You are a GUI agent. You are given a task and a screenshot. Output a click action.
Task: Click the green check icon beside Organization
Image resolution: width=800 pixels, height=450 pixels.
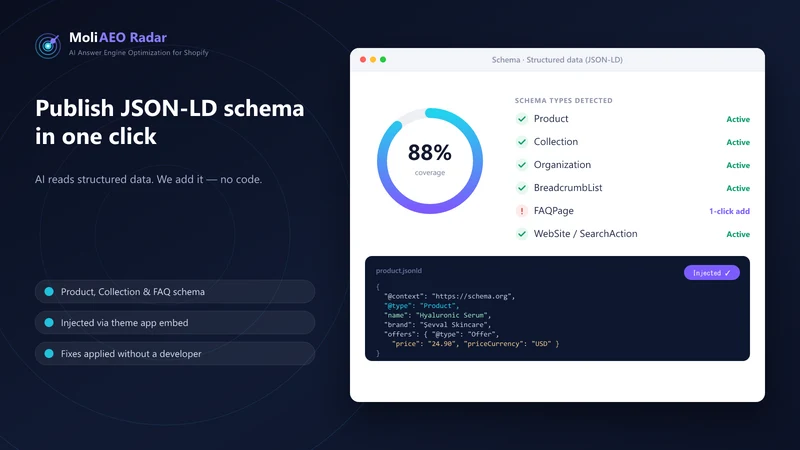(x=521, y=165)
